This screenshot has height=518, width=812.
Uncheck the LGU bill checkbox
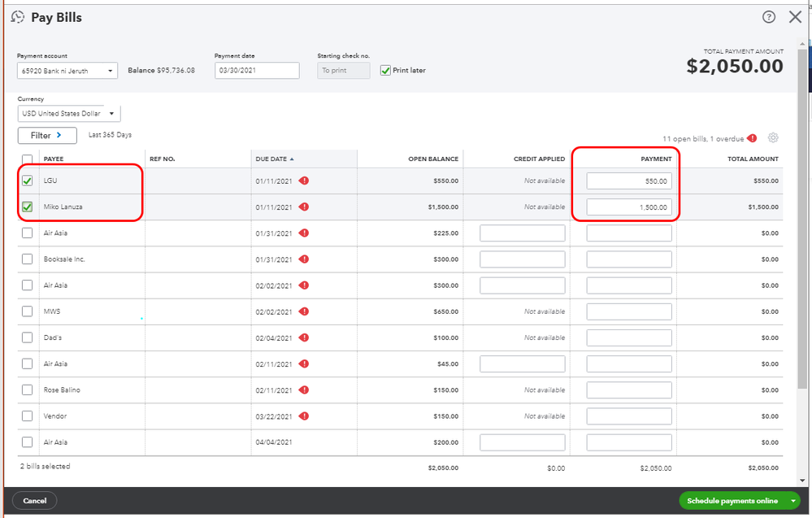28,181
